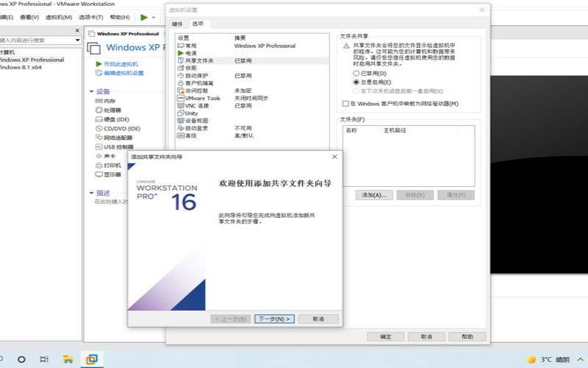
Task: Select Windows 8.1 x64 in the library
Action: click(21, 67)
